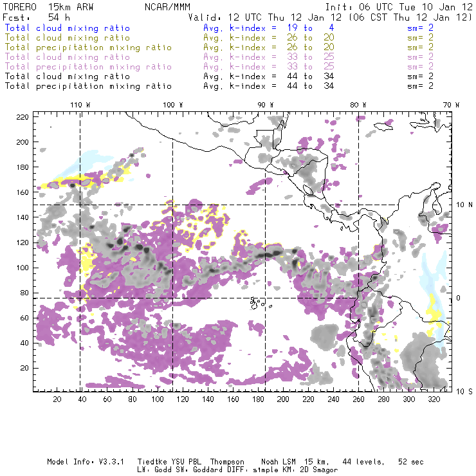This screenshot has height=476, width=476.
Task: Click the "80 W" longitude label
Action: pyautogui.click(x=358, y=105)
